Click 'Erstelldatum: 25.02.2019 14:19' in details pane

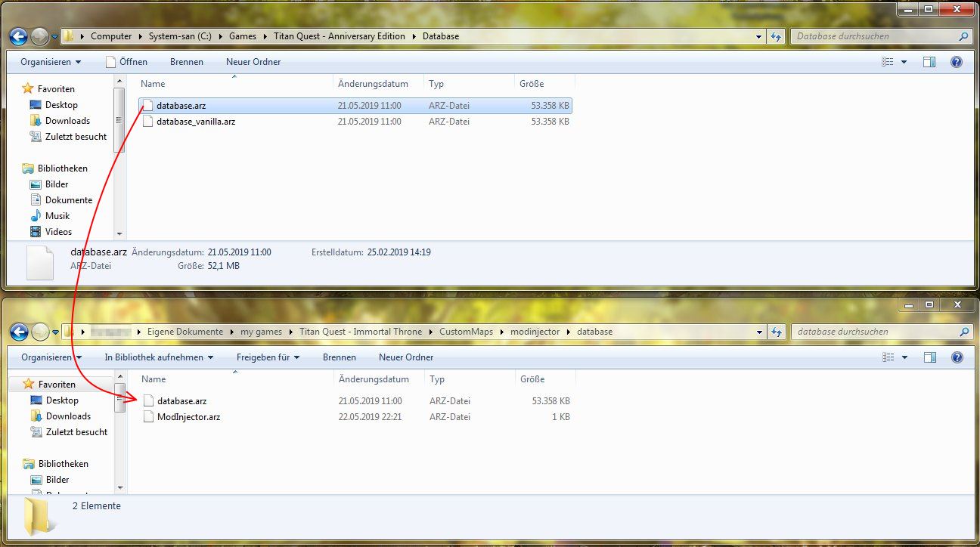(371, 252)
